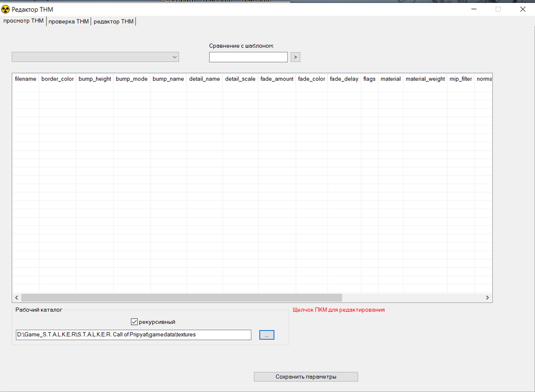Viewport: 535px width, 392px height.
Task: Open the проверка THM tab
Action: coord(69,22)
